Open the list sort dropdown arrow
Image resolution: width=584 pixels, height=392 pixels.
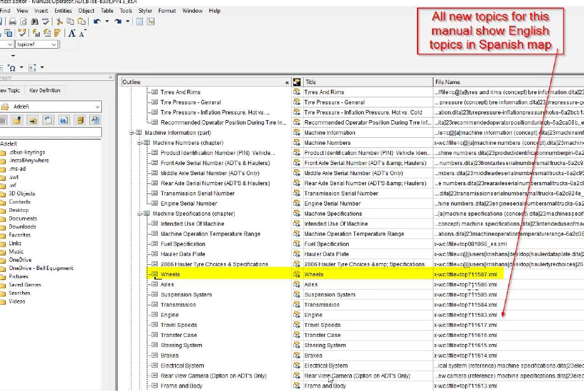point(42,68)
